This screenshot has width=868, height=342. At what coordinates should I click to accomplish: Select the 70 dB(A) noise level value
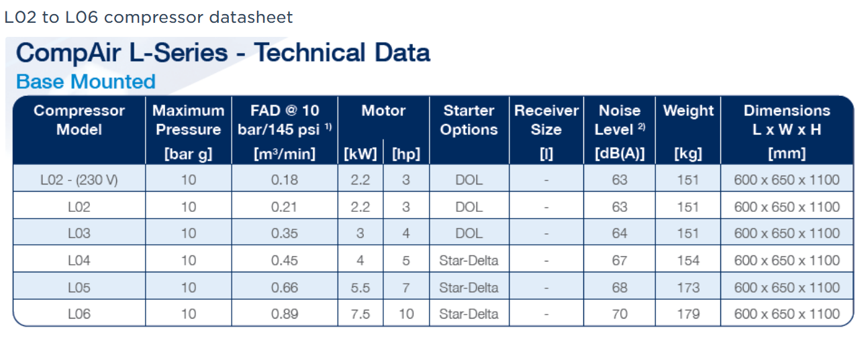point(619,314)
